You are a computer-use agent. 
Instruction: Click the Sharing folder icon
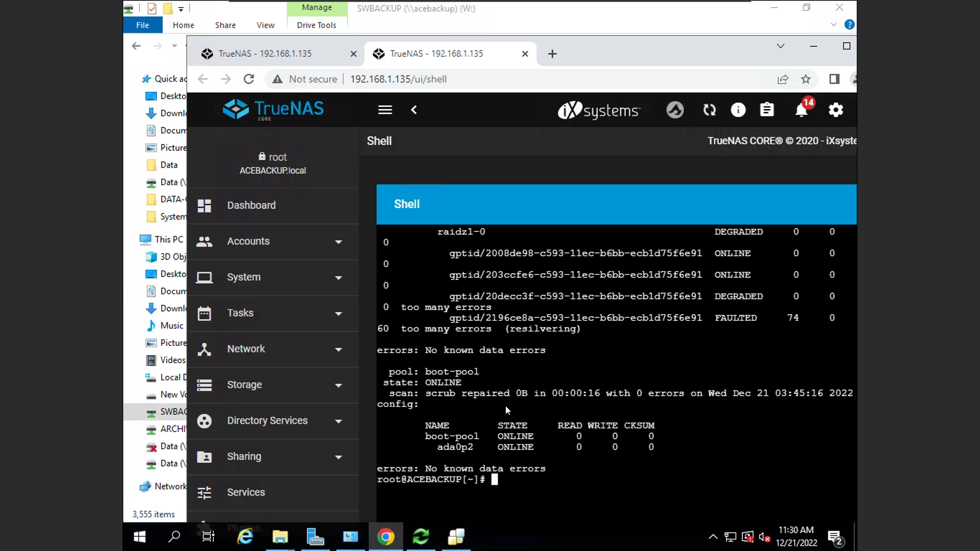[x=204, y=457]
